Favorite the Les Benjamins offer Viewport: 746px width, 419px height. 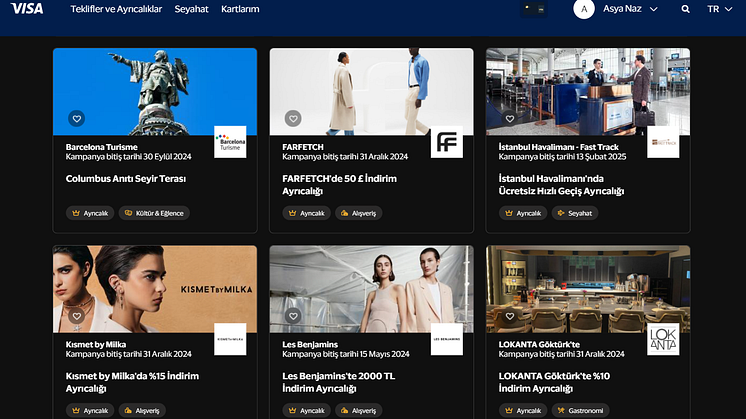293,316
